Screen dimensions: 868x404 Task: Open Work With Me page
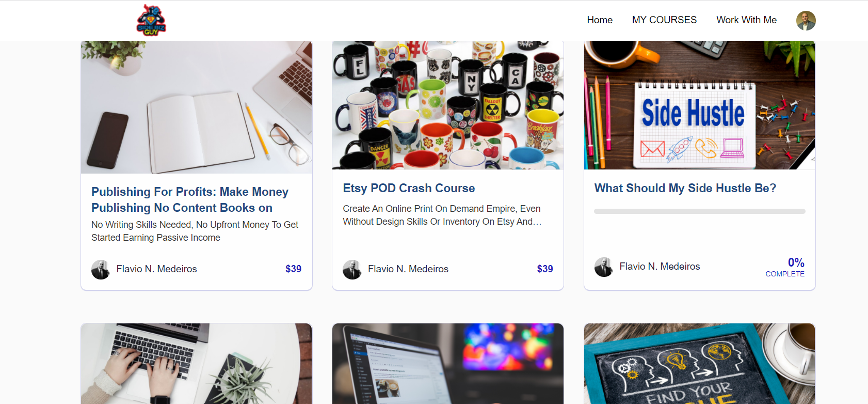[746, 20]
